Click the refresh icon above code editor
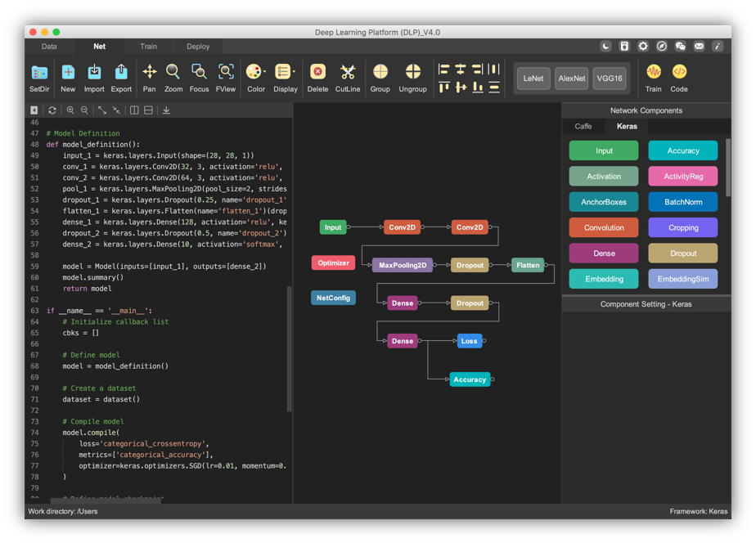 tap(52, 110)
